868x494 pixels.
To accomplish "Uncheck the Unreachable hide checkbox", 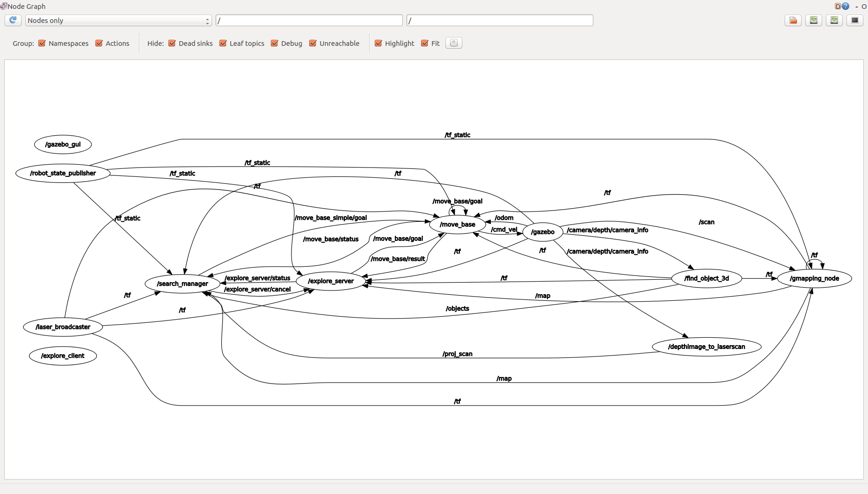I will point(313,43).
